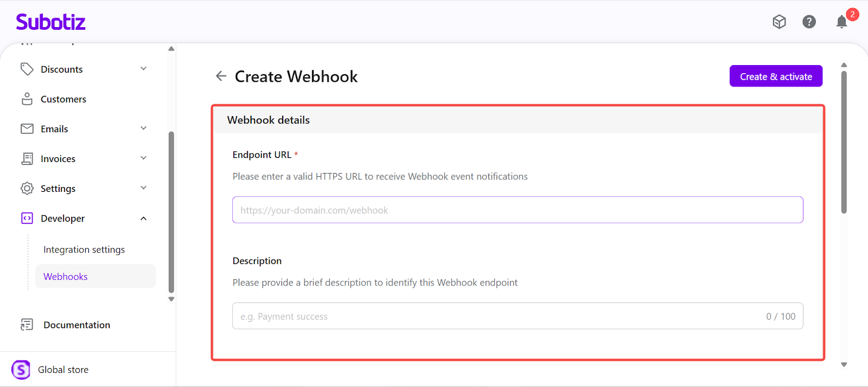The height and width of the screenshot is (387, 868).
Task: Click the back arrow beside Create Webhook
Action: pyautogui.click(x=221, y=76)
